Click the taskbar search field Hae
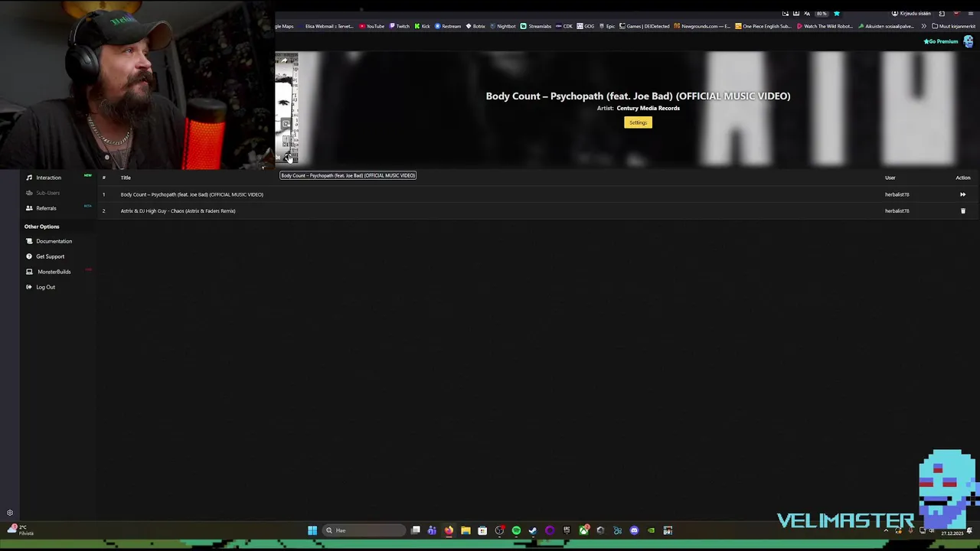980x551 pixels. [x=365, y=530]
